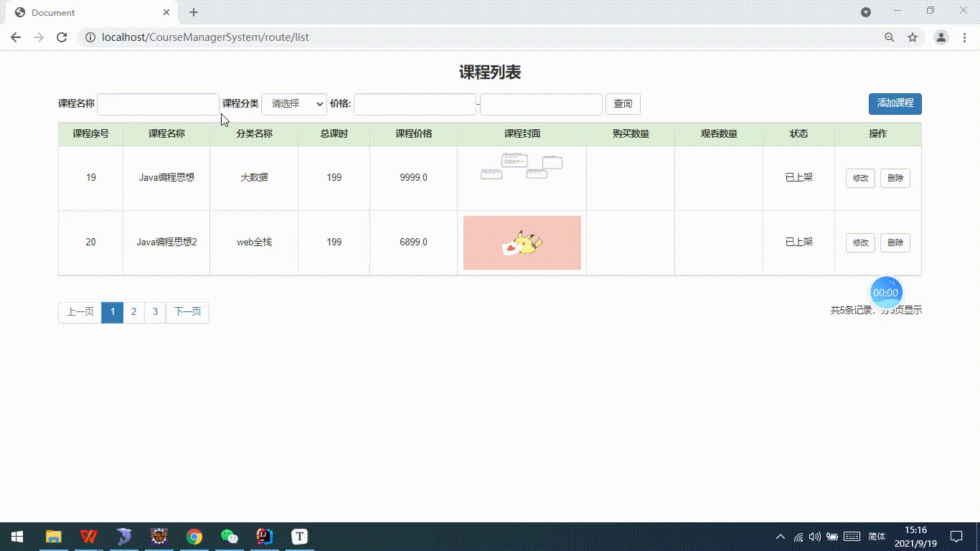Image resolution: width=980 pixels, height=551 pixels.
Task: Open network status tray icon
Action: point(798,537)
